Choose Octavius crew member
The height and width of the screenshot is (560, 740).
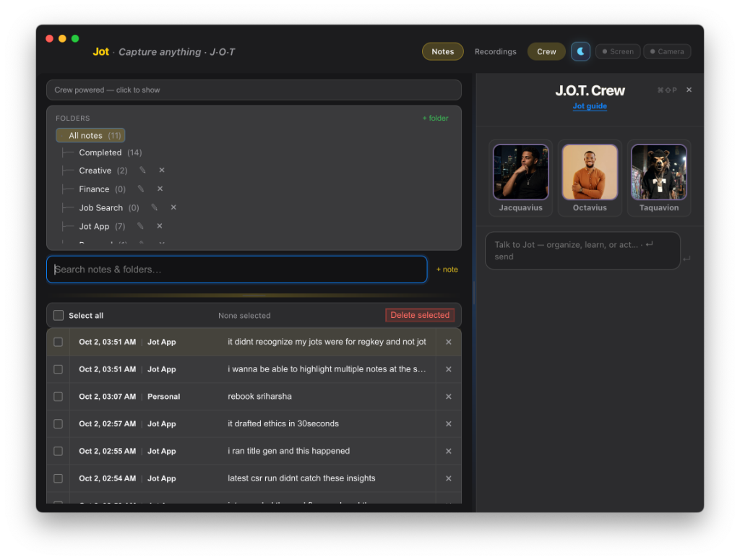click(x=590, y=178)
